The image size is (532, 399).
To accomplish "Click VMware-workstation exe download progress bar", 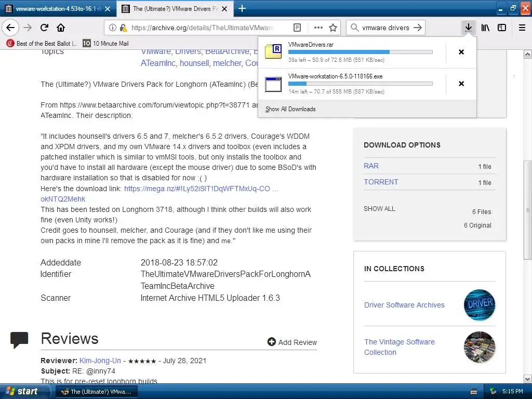I will pos(361,84).
